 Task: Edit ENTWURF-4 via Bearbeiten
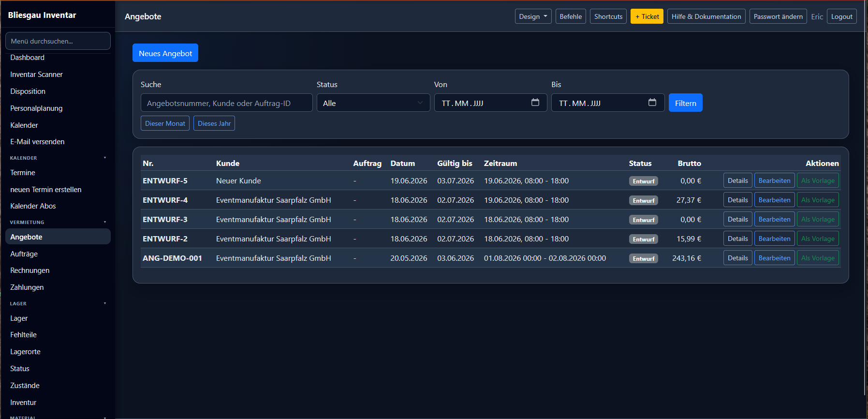[x=775, y=200]
